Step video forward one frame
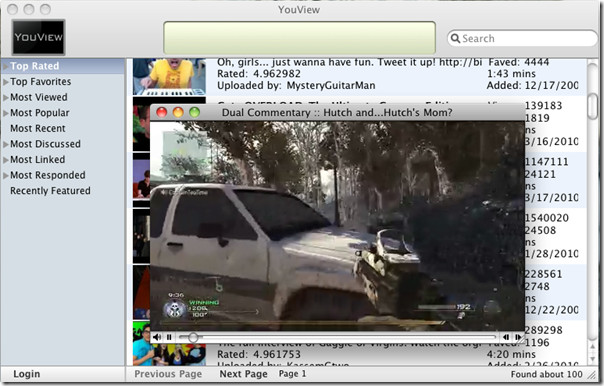604x386 pixels. coord(518,337)
